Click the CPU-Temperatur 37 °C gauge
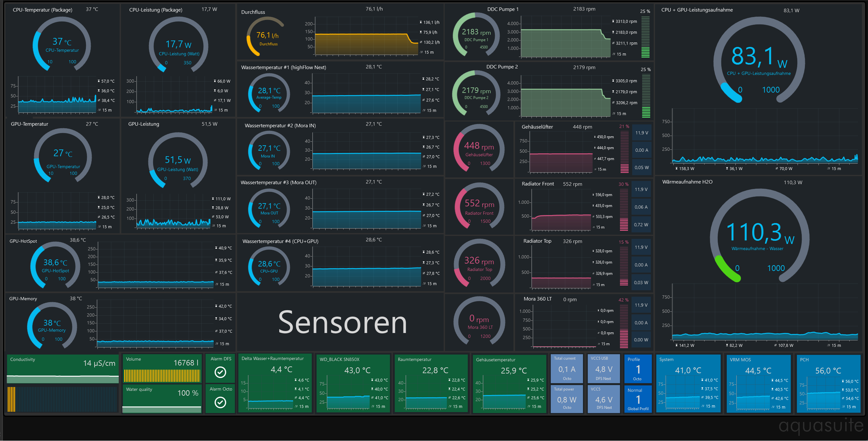The image size is (868, 441). pos(62,44)
